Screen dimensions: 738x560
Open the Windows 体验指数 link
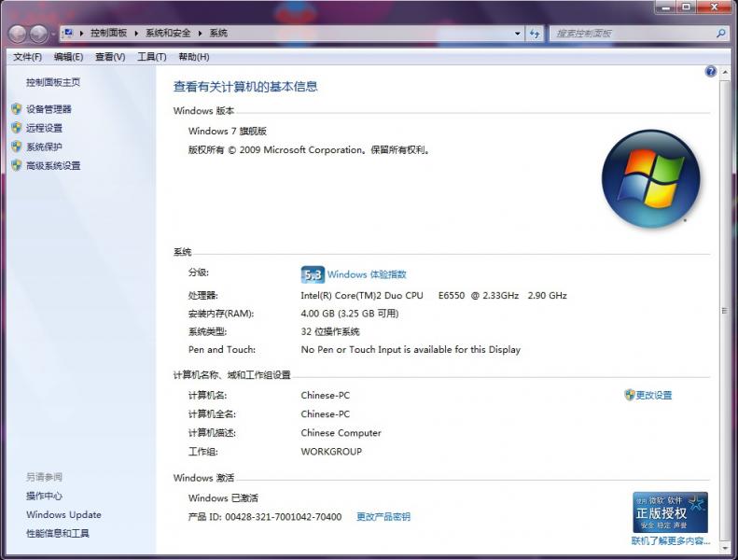(x=367, y=274)
